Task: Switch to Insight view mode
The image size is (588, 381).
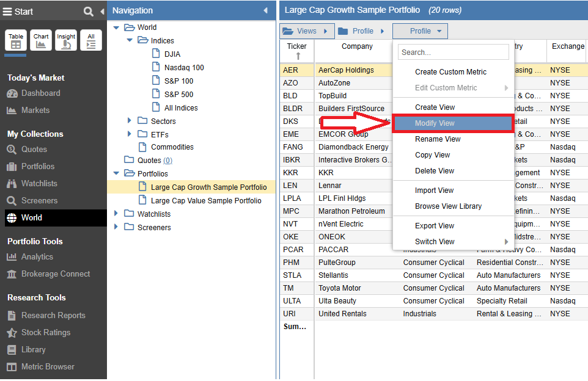Action: [x=66, y=40]
